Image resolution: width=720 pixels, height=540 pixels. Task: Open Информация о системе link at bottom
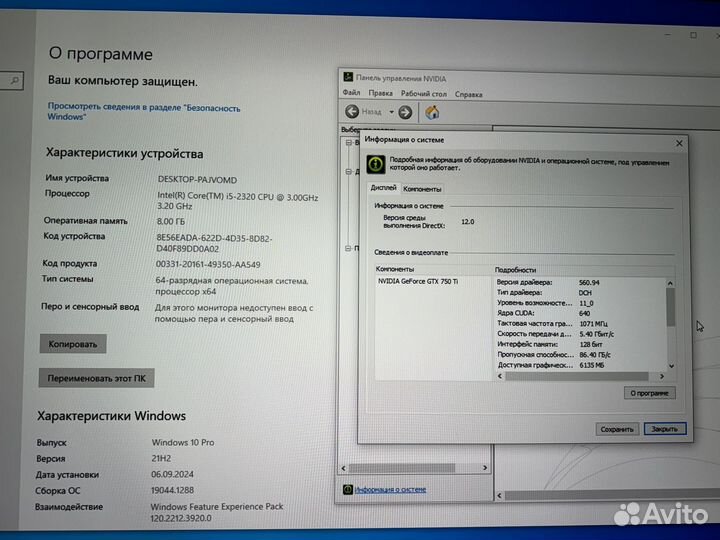(x=390, y=489)
